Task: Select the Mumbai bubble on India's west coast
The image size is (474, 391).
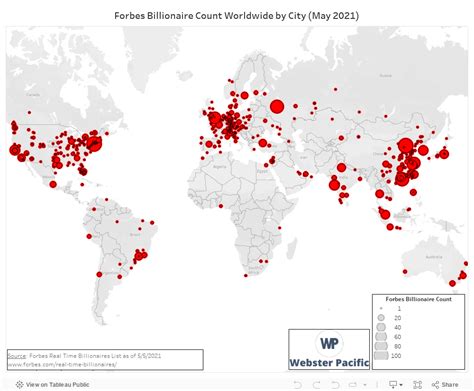Action: tap(334, 185)
